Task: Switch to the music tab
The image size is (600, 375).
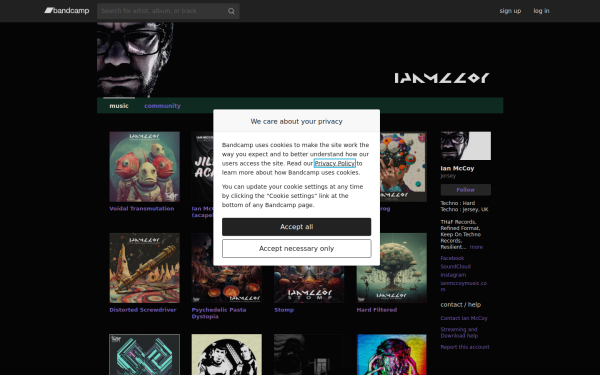Action: pyautogui.click(x=119, y=106)
